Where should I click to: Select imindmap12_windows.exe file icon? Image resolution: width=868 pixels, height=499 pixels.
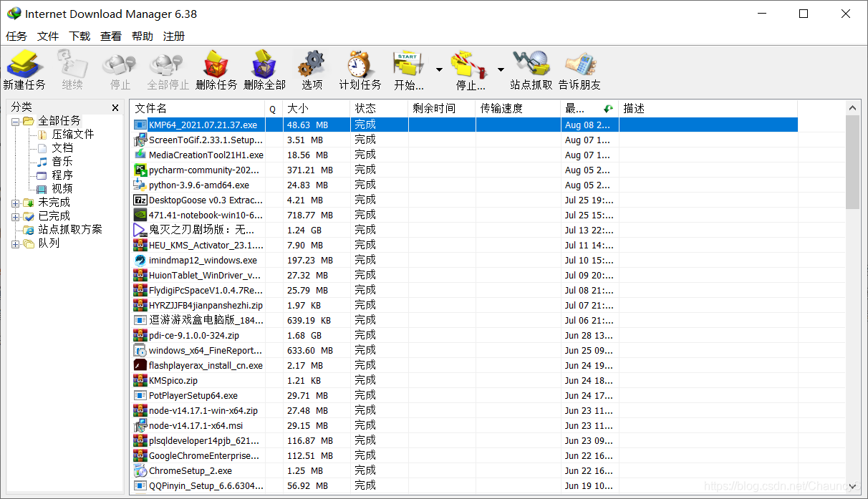(x=140, y=260)
